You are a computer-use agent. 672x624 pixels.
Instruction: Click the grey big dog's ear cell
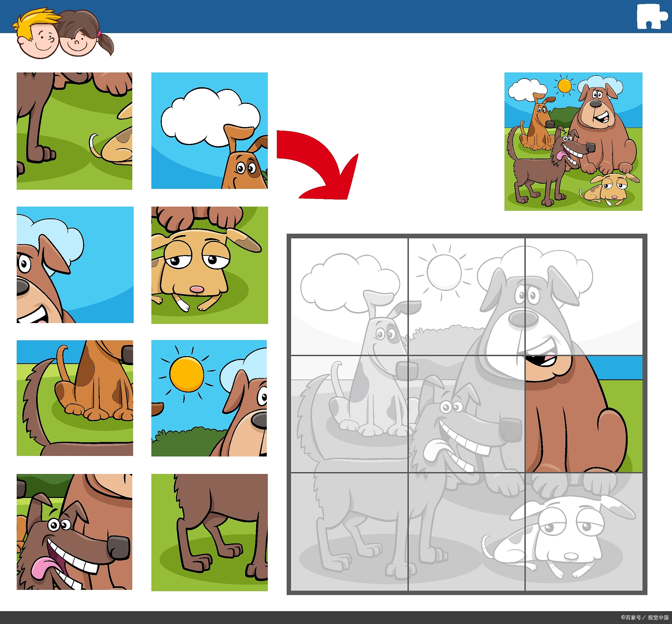(x=584, y=296)
